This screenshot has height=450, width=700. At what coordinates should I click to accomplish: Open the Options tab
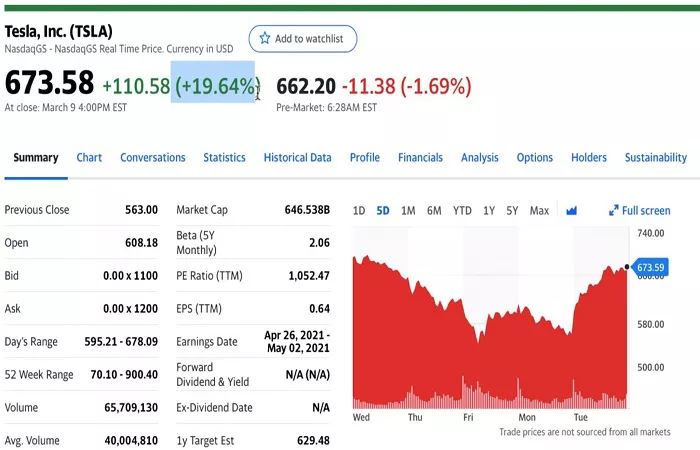coord(535,158)
